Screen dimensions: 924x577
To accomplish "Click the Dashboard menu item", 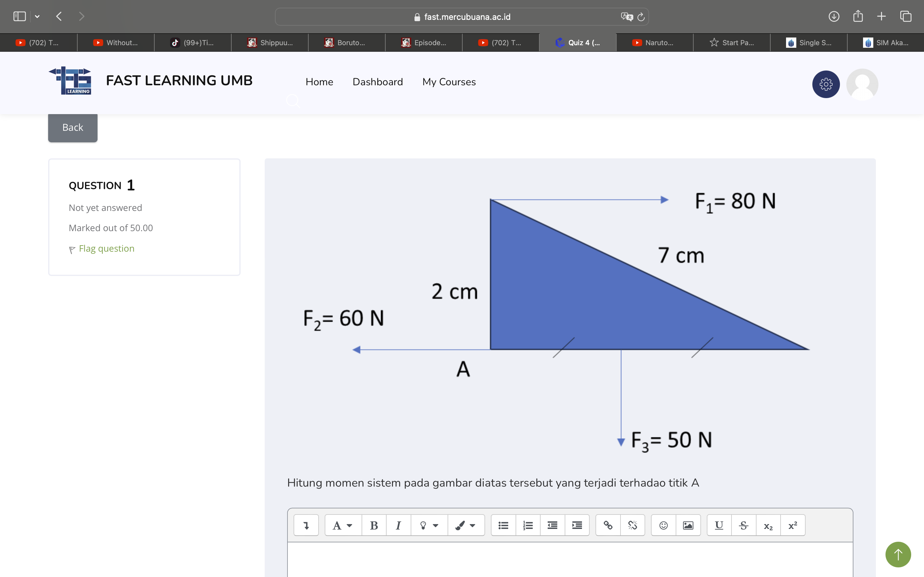I will click(x=377, y=81).
